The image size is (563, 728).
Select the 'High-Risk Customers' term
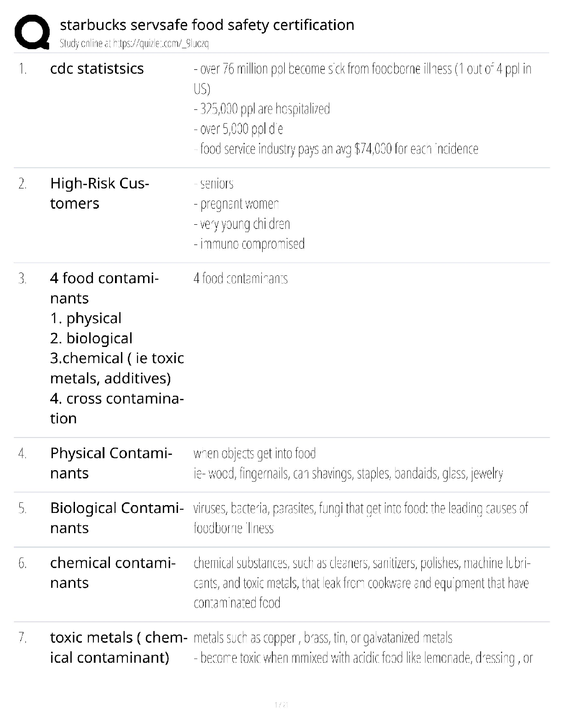pos(99,193)
